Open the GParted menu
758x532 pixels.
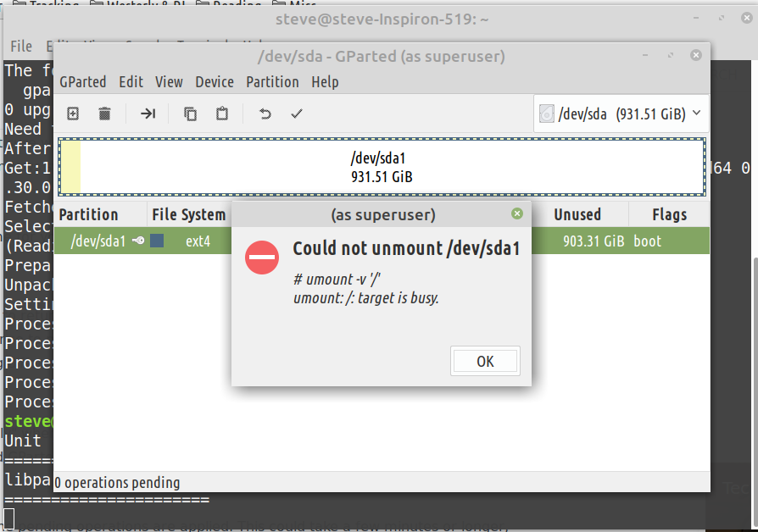82,82
